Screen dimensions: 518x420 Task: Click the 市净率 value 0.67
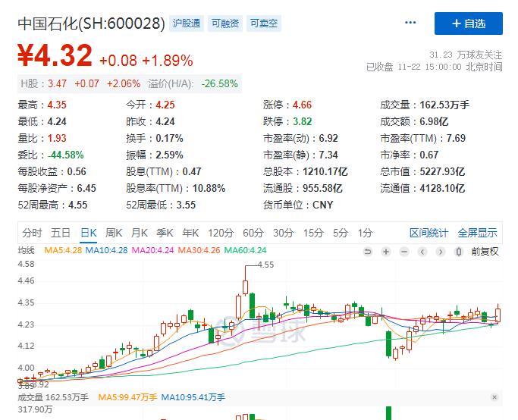429,155
